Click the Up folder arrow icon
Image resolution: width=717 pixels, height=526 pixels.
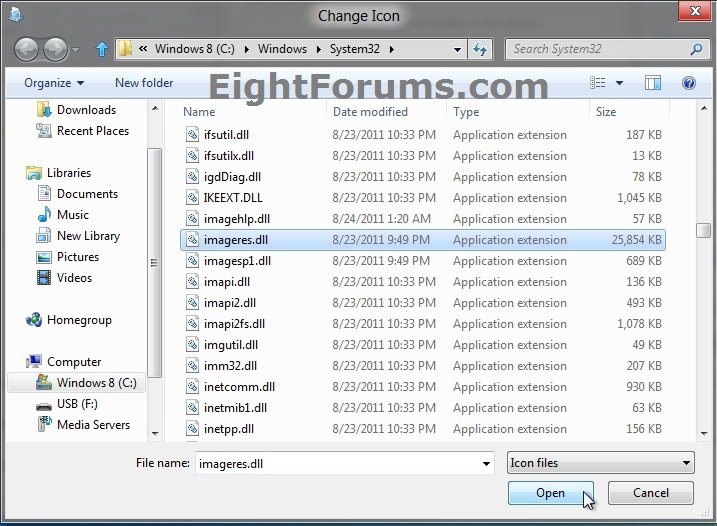click(x=102, y=48)
